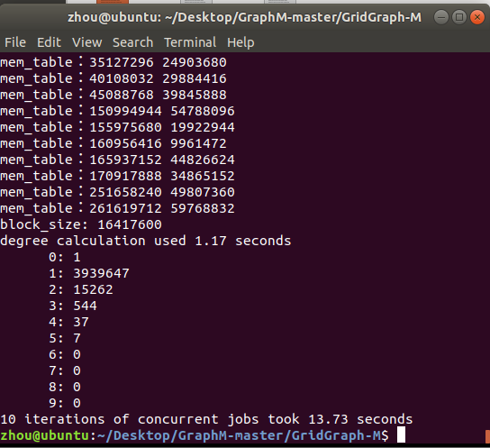Click the line 'mem_table: 261619712 59768832'

[x=117, y=208]
